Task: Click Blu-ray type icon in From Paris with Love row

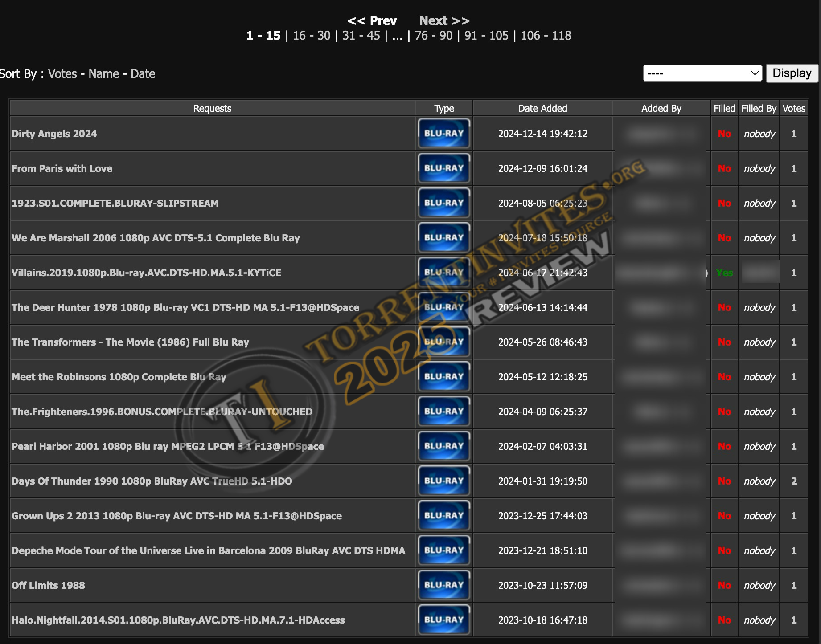Action: (443, 168)
